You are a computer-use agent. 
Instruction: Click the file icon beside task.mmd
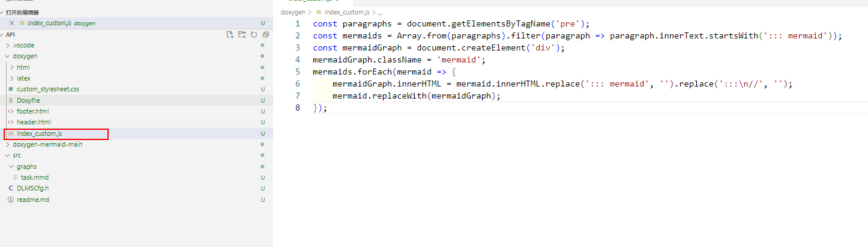coord(16,177)
